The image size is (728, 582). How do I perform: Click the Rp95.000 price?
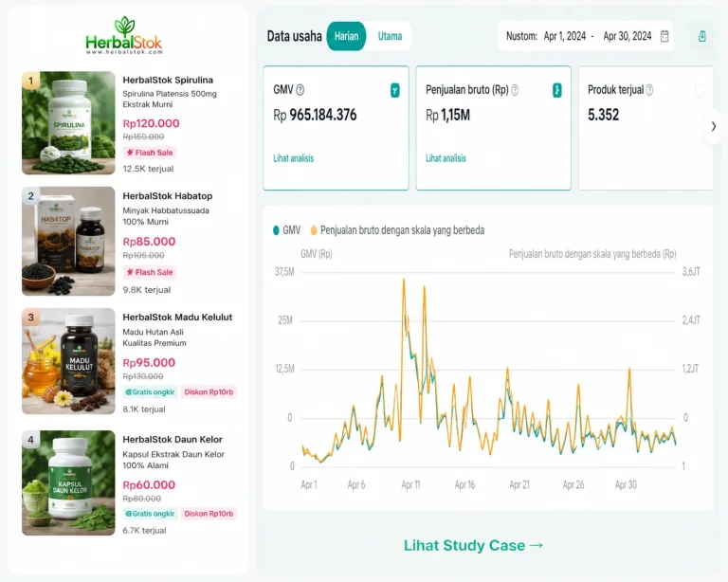(149, 362)
